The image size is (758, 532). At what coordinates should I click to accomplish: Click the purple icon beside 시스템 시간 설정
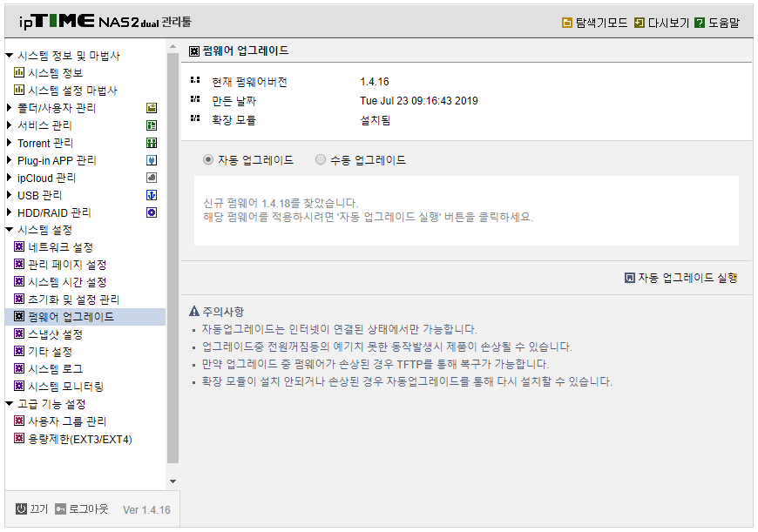(19, 282)
